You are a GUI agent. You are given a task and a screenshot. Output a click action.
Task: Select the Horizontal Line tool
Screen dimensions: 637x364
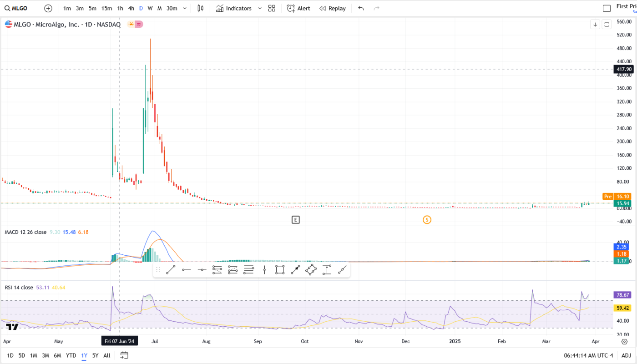coord(202,269)
